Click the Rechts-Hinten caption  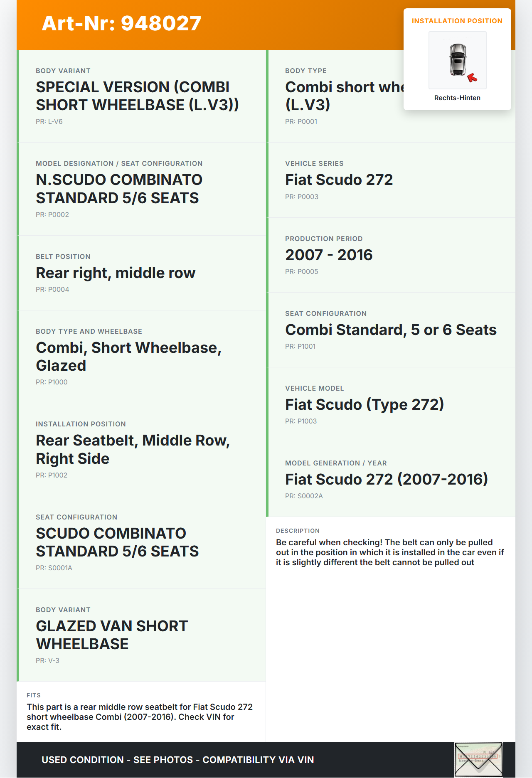[457, 98]
